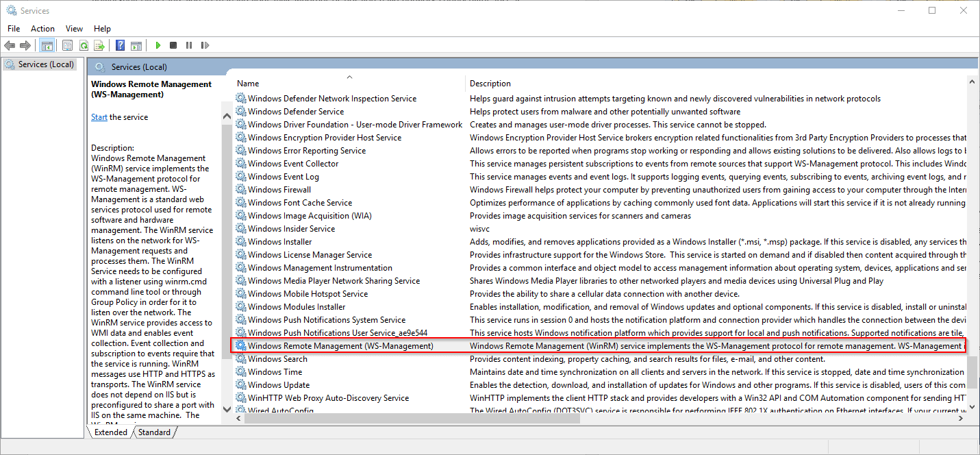This screenshot has width=980, height=455.
Task: Select Windows Defender Network Inspection Service row
Action: [599, 99]
